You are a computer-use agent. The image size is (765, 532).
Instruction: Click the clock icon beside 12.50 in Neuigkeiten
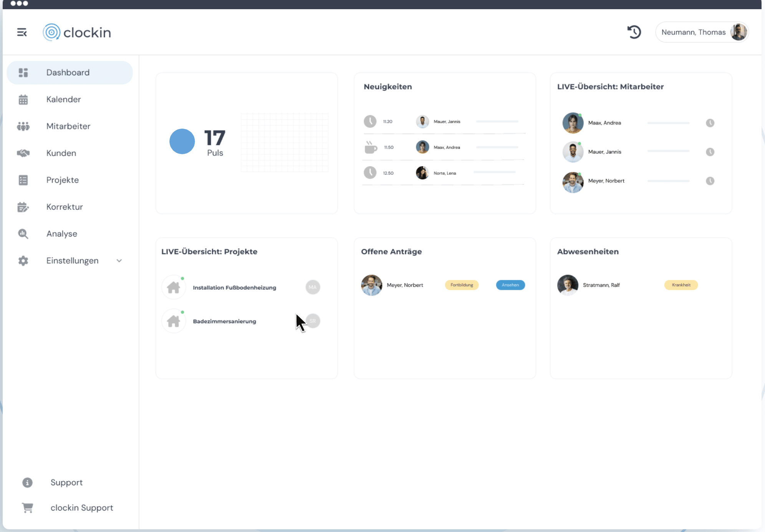[x=370, y=173]
